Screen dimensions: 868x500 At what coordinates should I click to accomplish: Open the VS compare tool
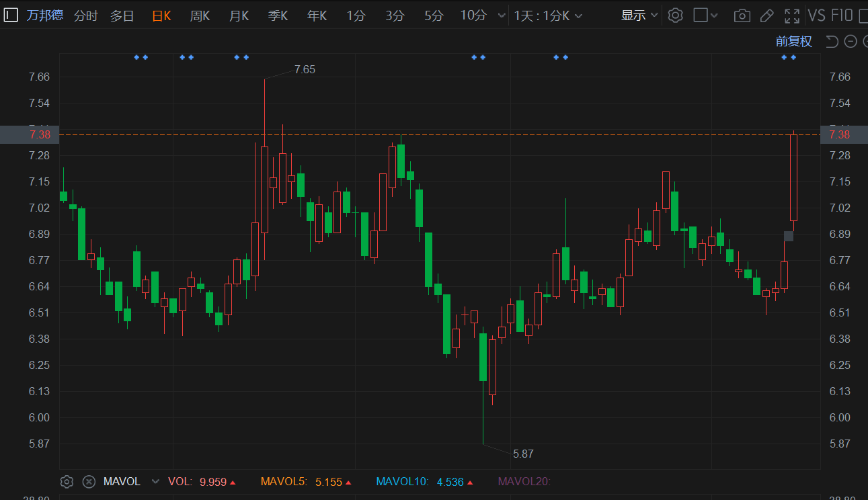click(816, 15)
